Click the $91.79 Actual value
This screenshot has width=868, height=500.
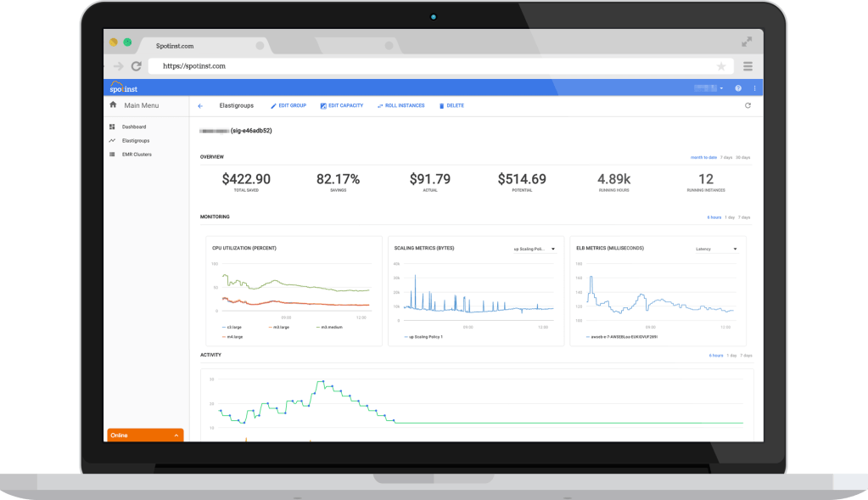430,179
